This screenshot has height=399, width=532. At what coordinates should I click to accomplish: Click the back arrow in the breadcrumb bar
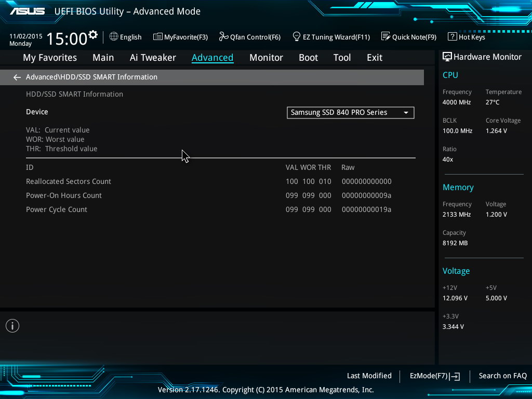coord(17,77)
